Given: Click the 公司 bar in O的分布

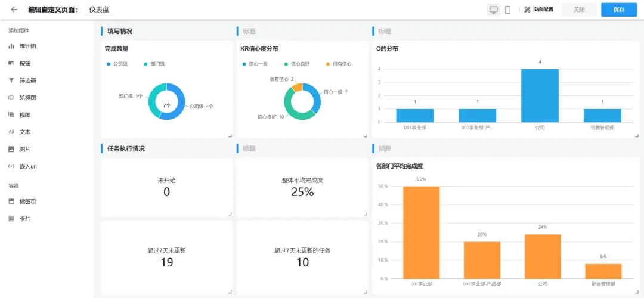Looking at the screenshot, I should tap(540, 95).
